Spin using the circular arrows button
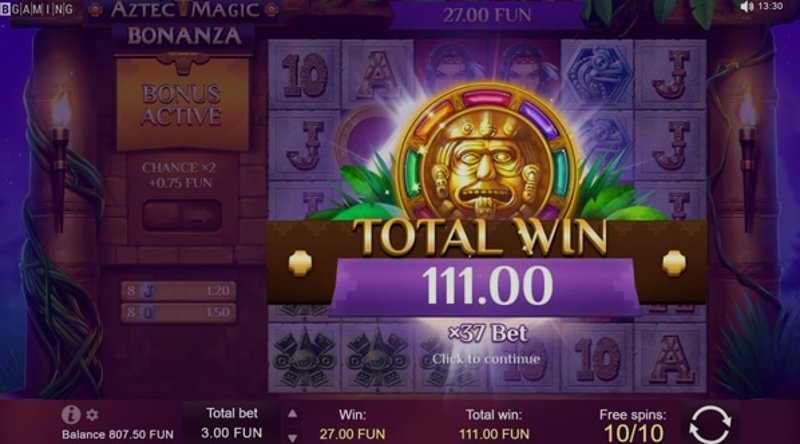Image resolution: width=800 pixels, height=444 pixels. 710,423
